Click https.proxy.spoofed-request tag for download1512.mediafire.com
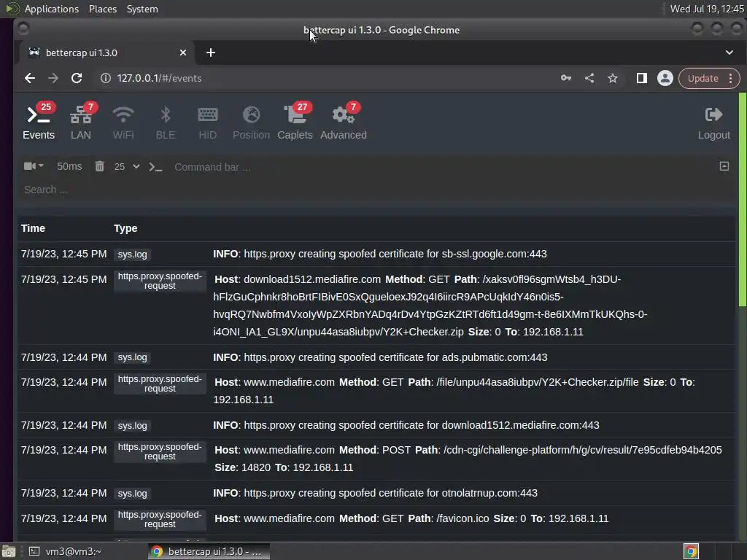The image size is (747, 560). tap(160, 281)
